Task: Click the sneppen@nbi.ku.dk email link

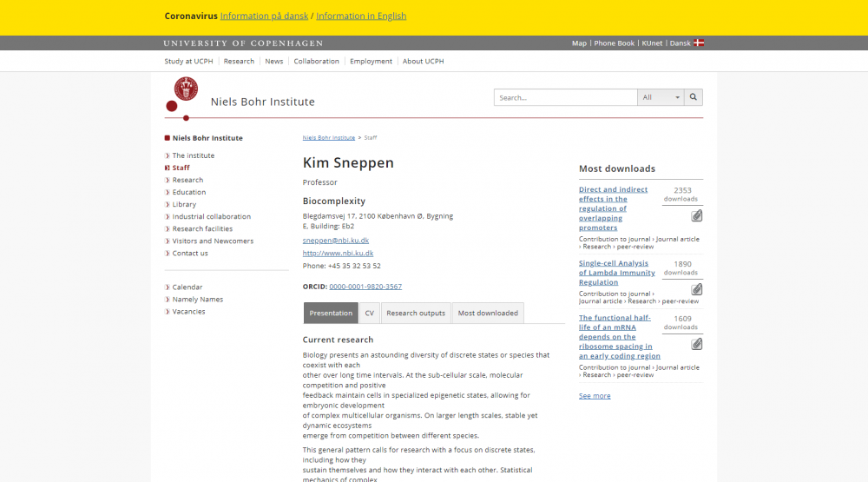Action: pos(336,240)
